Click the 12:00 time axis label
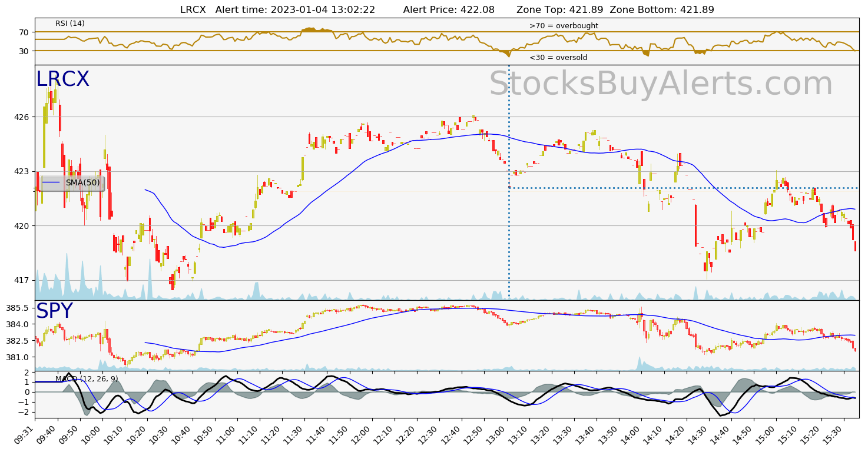The height and width of the screenshot is (452, 868). point(360,434)
